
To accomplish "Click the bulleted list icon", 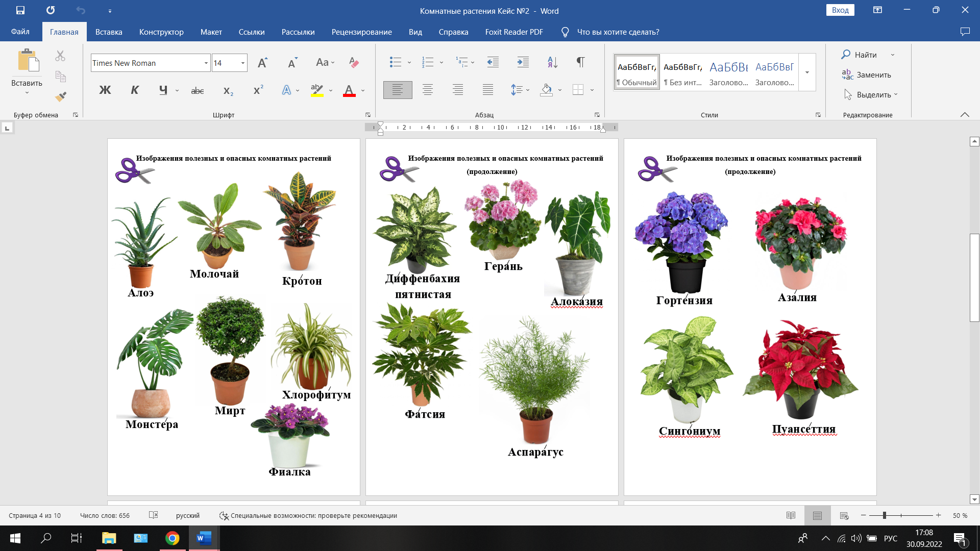I will click(395, 62).
